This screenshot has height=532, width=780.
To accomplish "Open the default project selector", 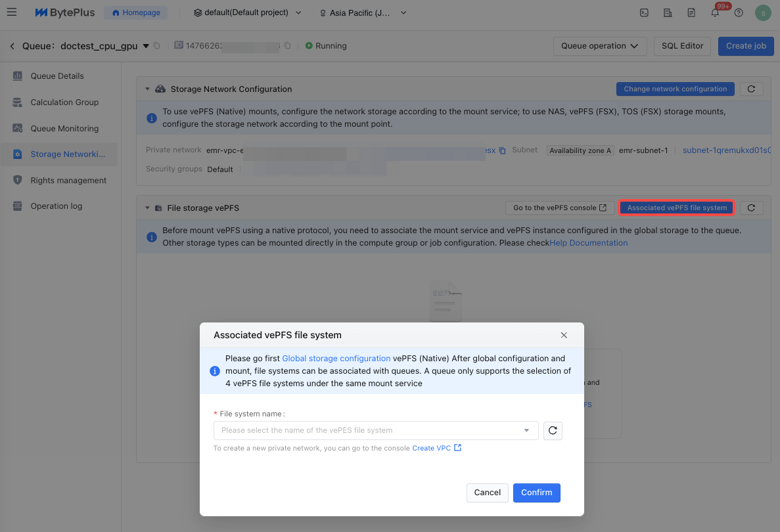I will pyautogui.click(x=248, y=12).
